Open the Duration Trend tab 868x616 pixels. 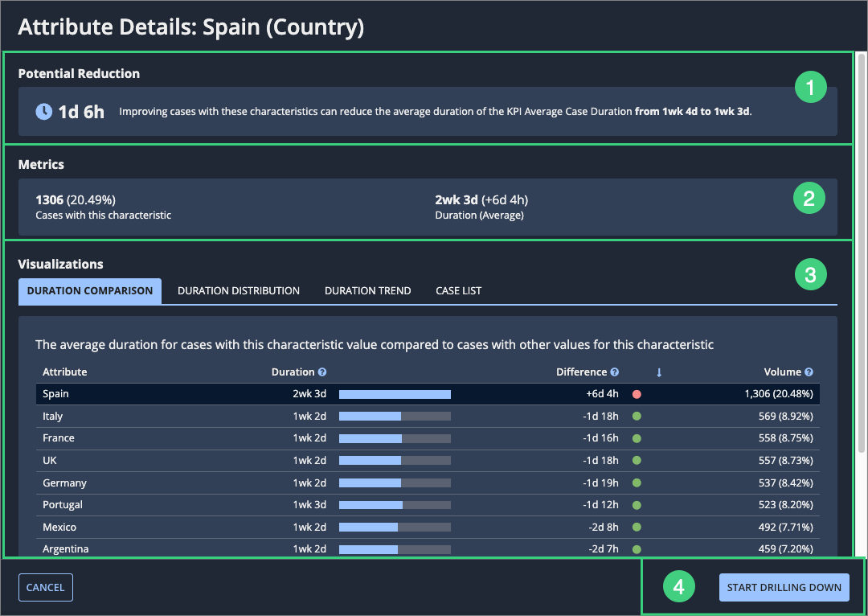coord(367,291)
